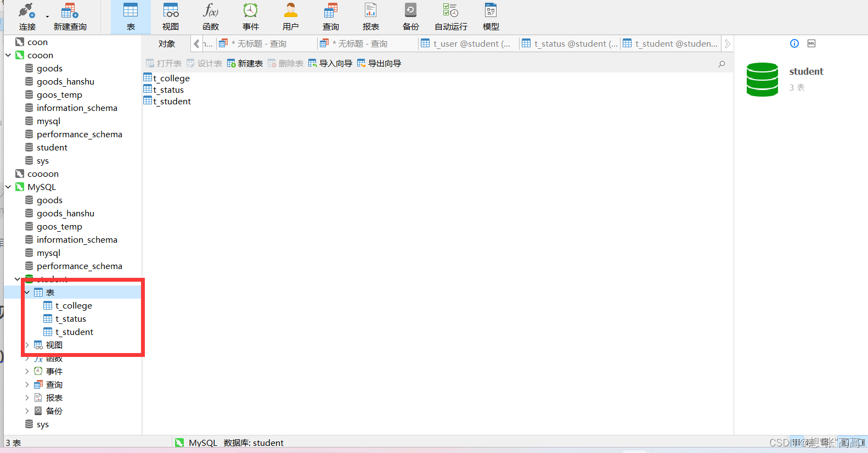Click the cooon connection icon
The height and width of the screenshot is (453, 868).
20,55
